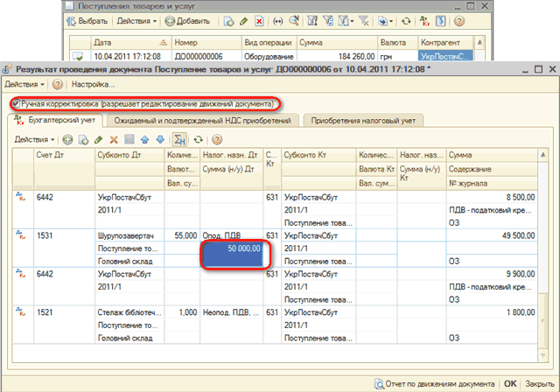This screenshot has width=560, height=392.
Task: Click the Move Down arrow icon
Action: point(160,140)
